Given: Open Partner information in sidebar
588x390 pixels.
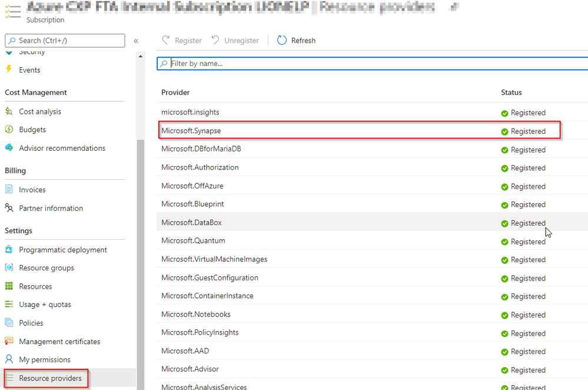Looking at the screenshot, I should pyautogui.click(x=51, y=208).
